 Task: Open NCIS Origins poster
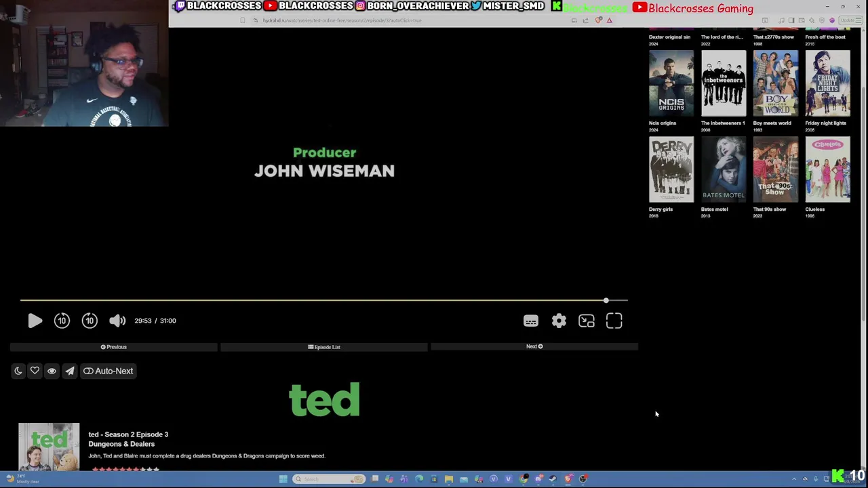tap(671, 83)
